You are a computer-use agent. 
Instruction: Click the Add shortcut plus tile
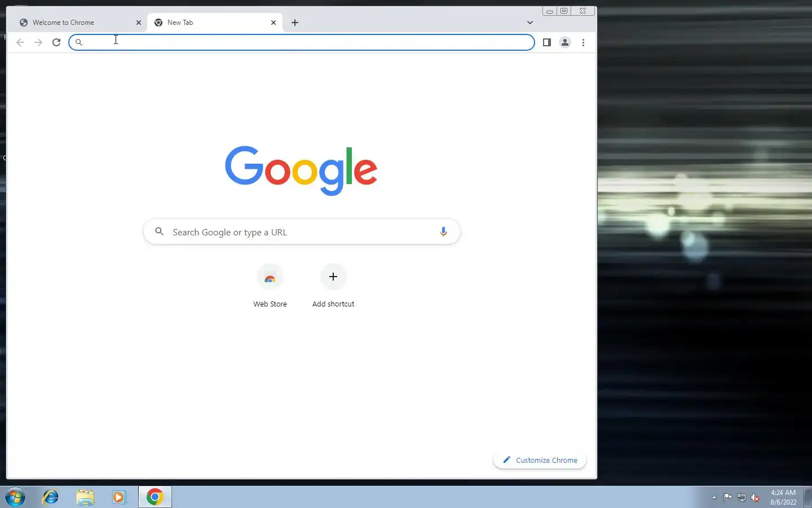(x=333, y=286)
